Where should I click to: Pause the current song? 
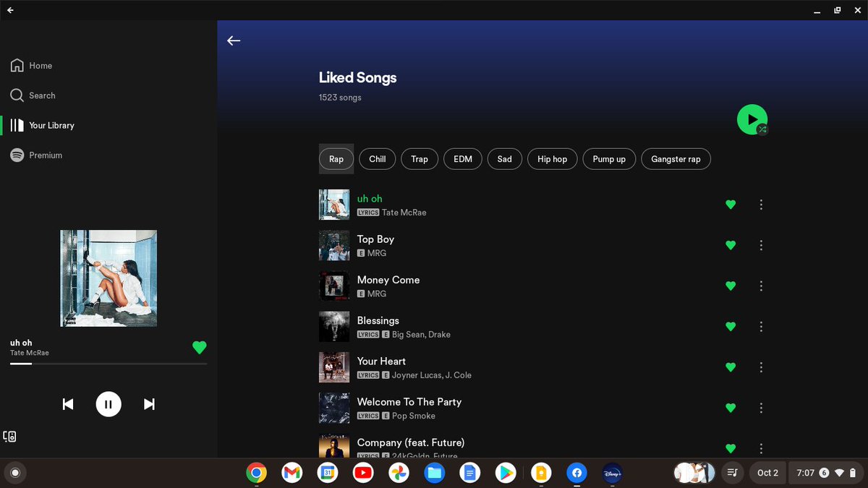coord(109,404)
